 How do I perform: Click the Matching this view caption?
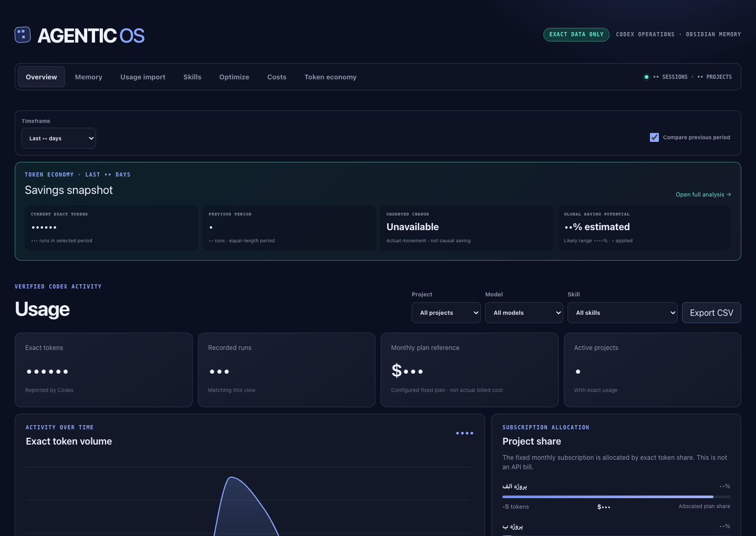point(232,390)
